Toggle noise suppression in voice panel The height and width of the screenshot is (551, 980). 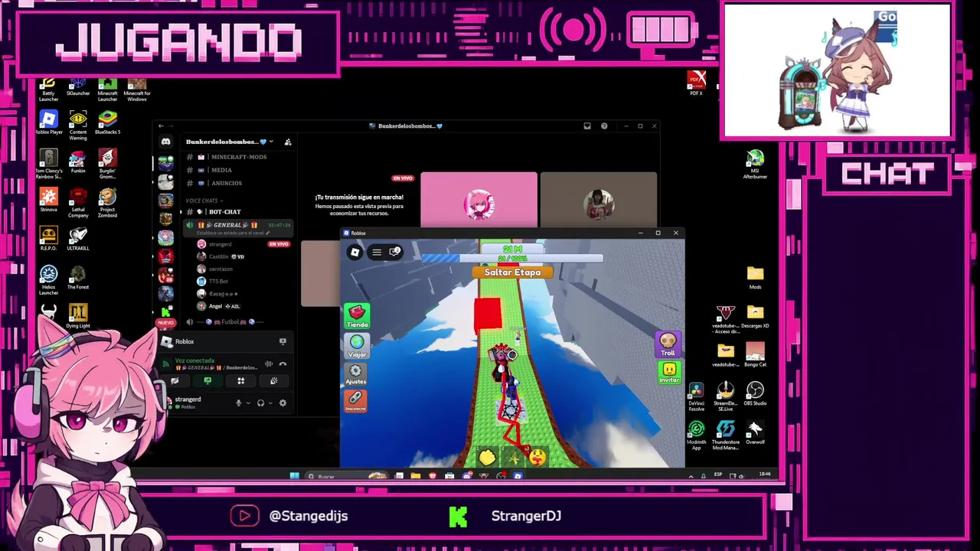[x=269, y=364]
